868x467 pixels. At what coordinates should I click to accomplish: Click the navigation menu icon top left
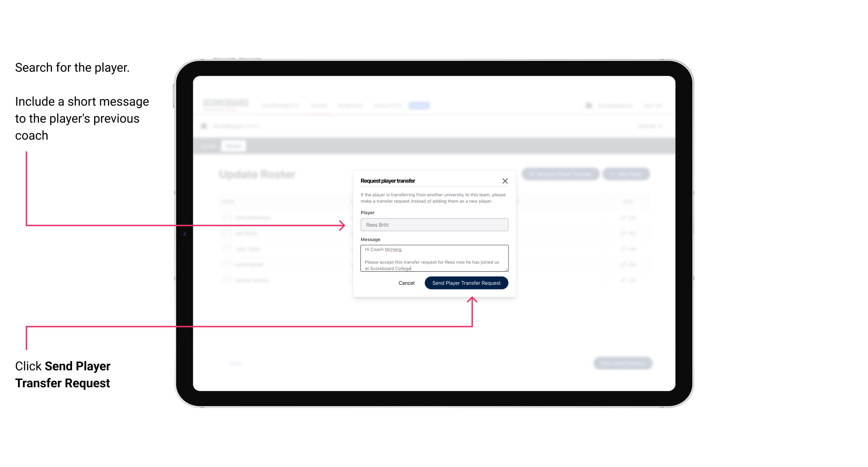(205, 126)
